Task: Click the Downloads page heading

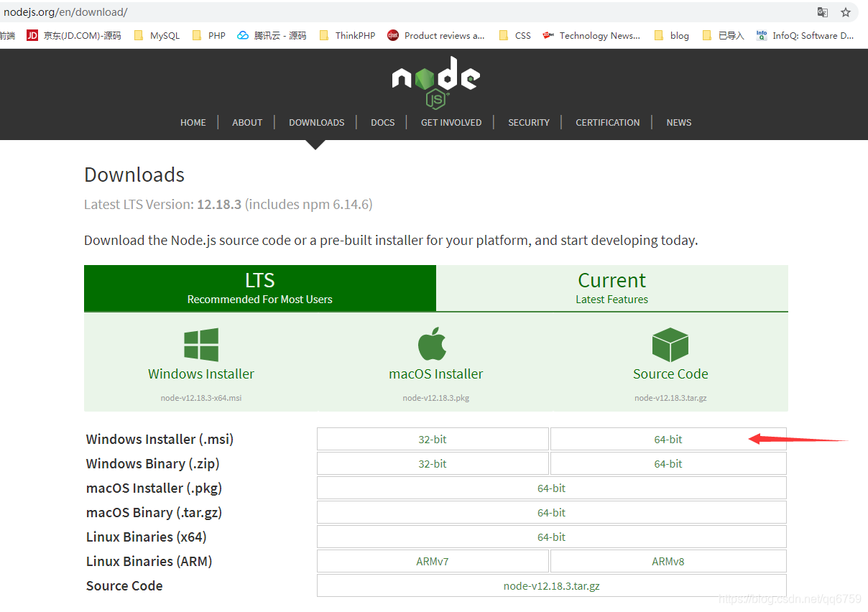Action: click(134, 175)
